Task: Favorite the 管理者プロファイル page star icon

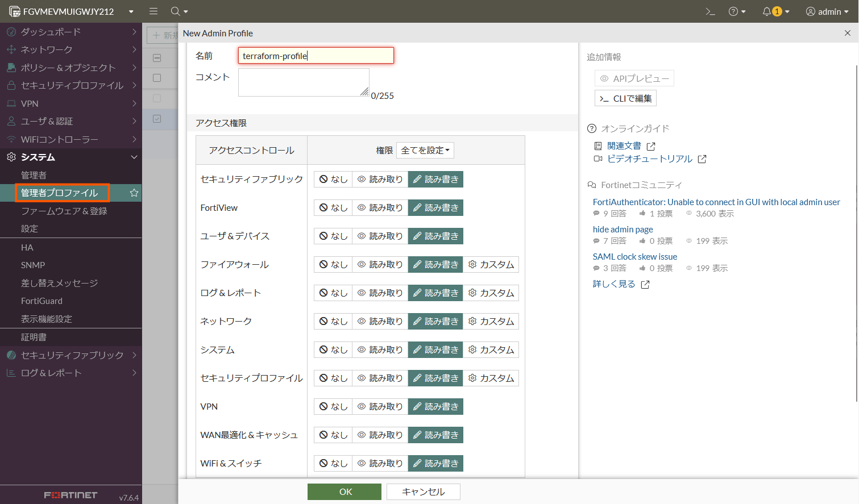Action: (x=134, y=193)
